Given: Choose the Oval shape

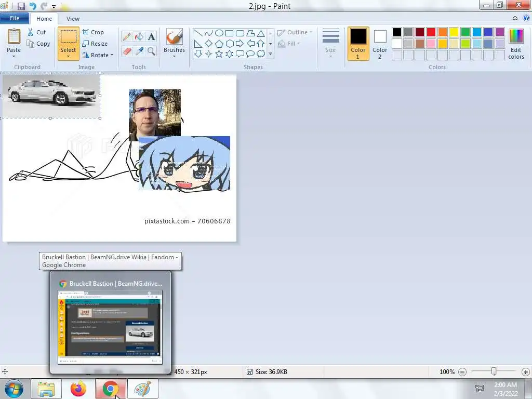Looking at the screenshot, I should click(219, 33).
